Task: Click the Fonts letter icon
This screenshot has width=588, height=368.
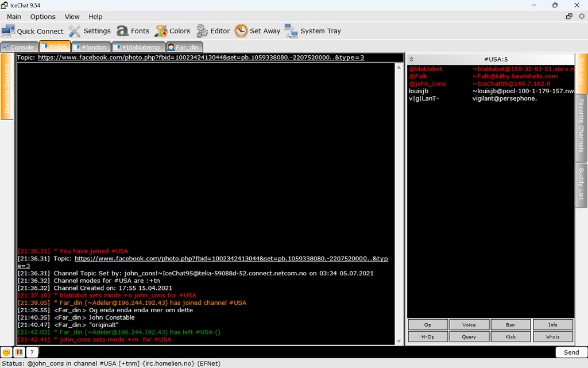Action: point(122,31)
